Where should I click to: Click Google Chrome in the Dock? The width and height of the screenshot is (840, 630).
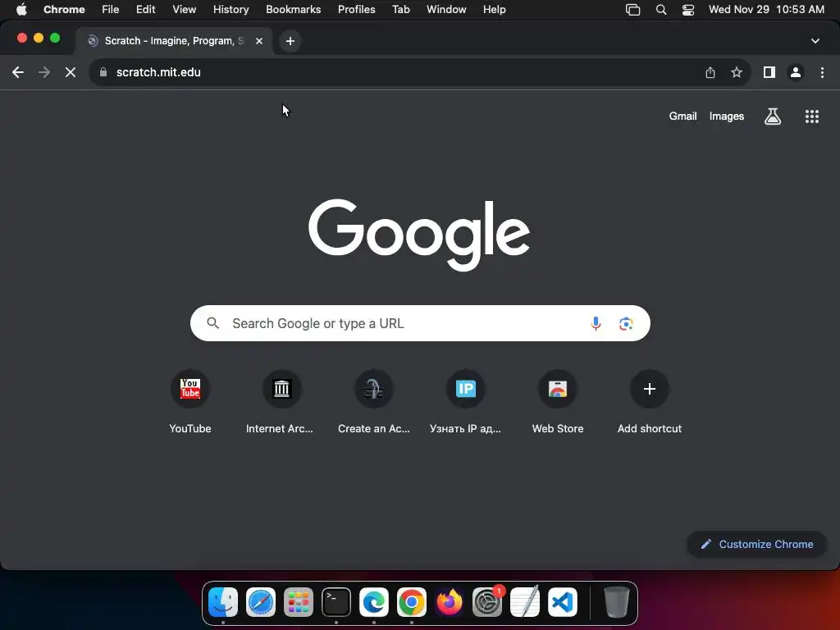point(412,602)
